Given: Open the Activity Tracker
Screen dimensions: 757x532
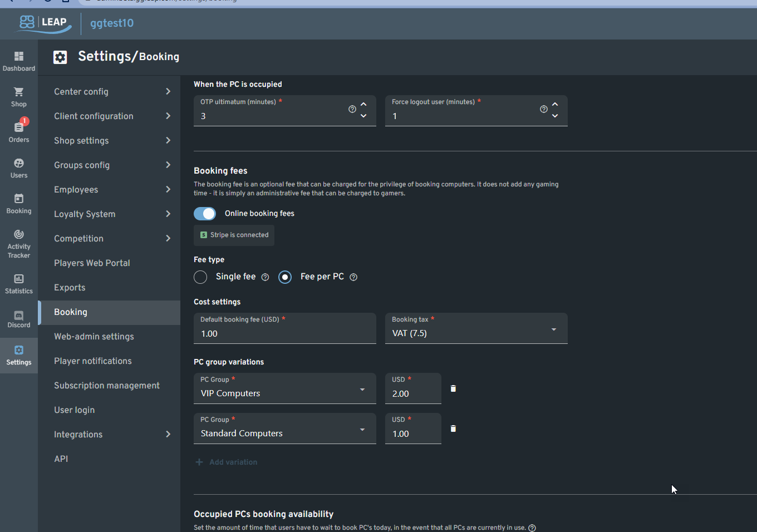Looking at the screenshot, I should point(18,243).
